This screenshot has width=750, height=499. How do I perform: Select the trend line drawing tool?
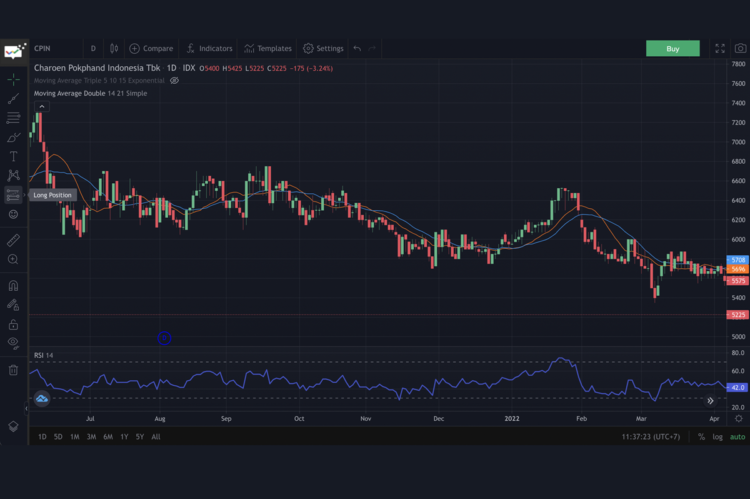tap(14, 98)
